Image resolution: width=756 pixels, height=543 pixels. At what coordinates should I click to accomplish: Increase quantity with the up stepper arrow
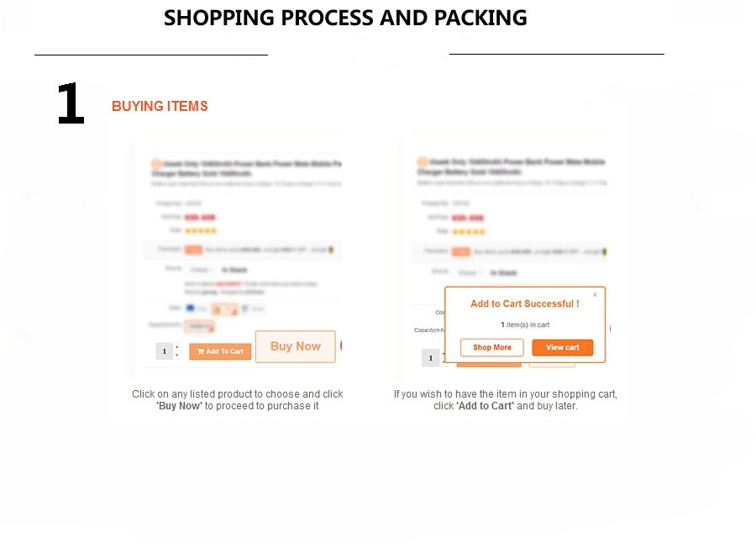(177, 347)
